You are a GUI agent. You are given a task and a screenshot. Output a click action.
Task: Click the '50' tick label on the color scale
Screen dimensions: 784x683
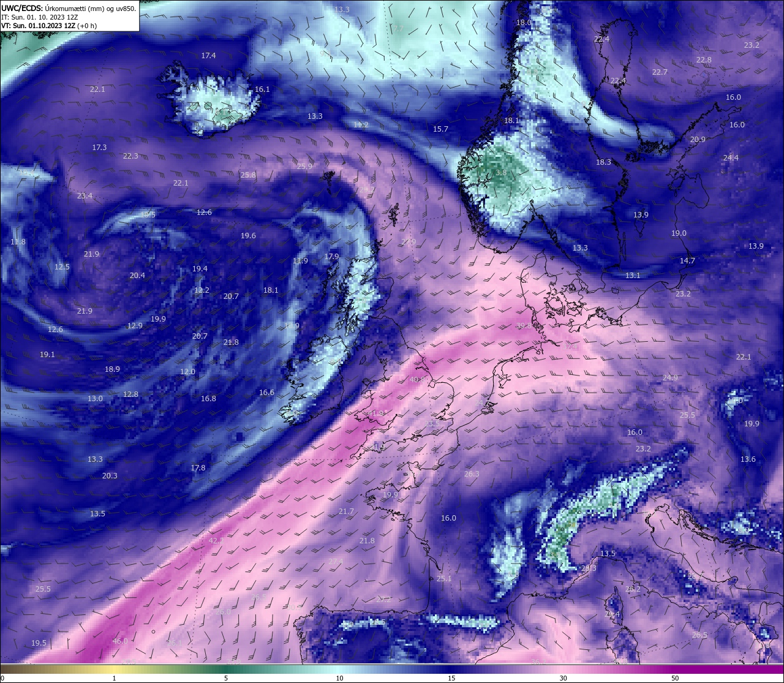[674, 678]
